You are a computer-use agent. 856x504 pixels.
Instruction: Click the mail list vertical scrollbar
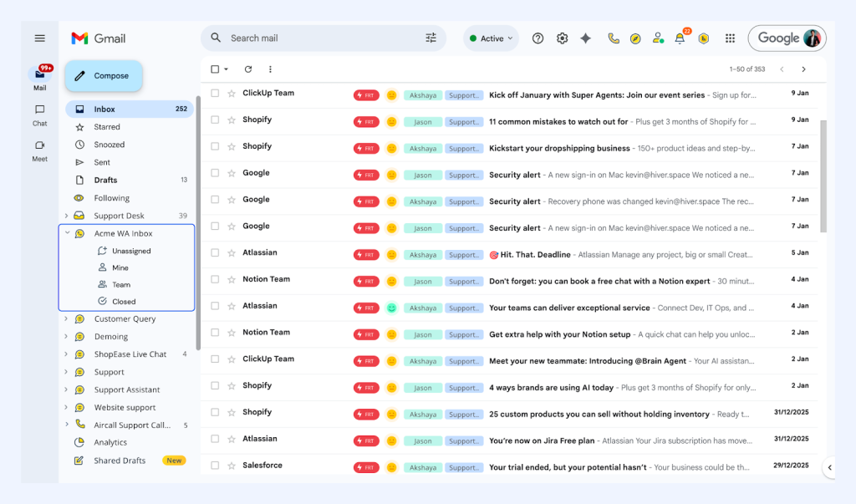coord(823,176)
